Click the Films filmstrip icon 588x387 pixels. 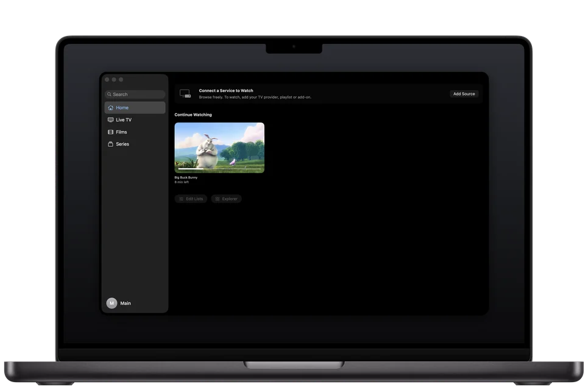(x=111, y=132)
